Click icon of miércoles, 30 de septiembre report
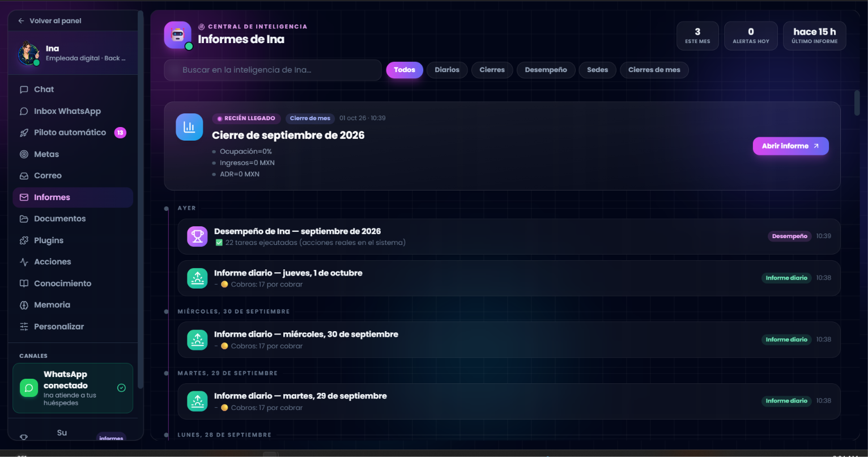 (x=197, y=340)
